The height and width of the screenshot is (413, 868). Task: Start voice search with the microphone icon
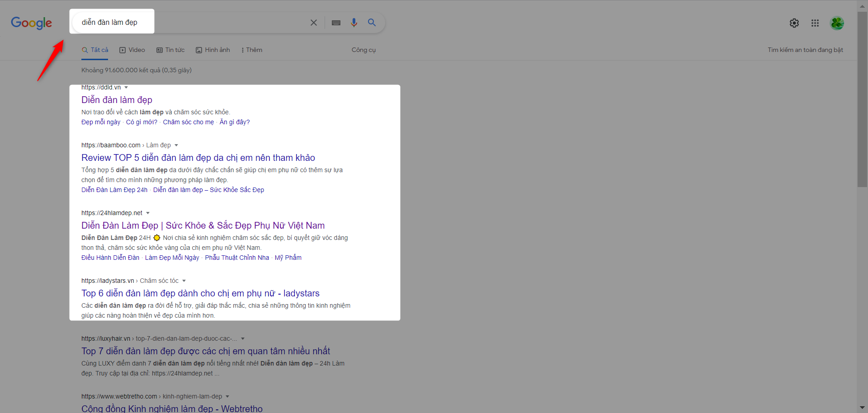click(354, 23)
